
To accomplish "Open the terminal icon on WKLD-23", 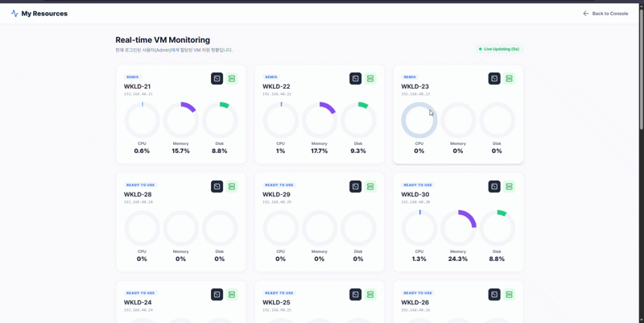I will coord(494,78).
